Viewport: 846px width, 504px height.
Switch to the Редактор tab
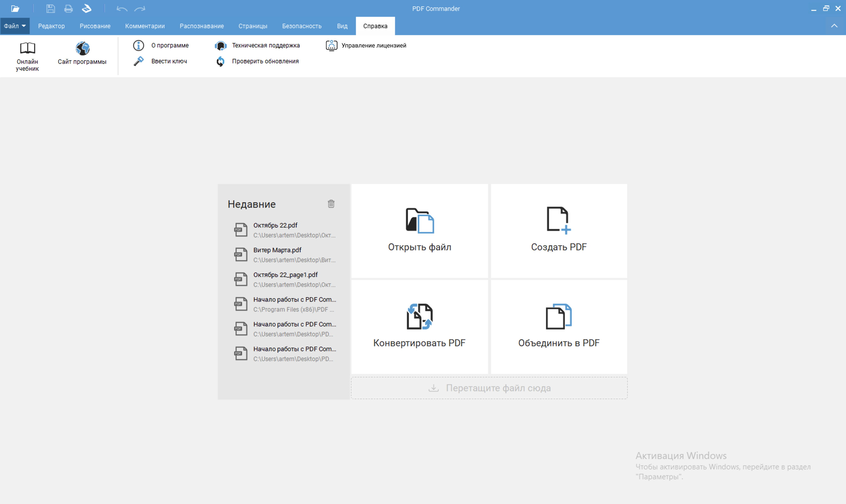pos(51,26)
